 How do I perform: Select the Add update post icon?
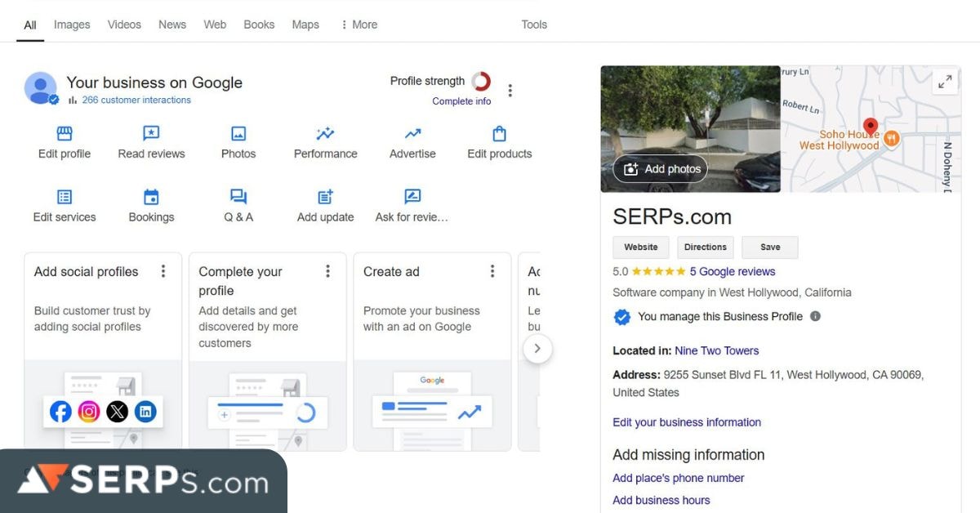326,197
